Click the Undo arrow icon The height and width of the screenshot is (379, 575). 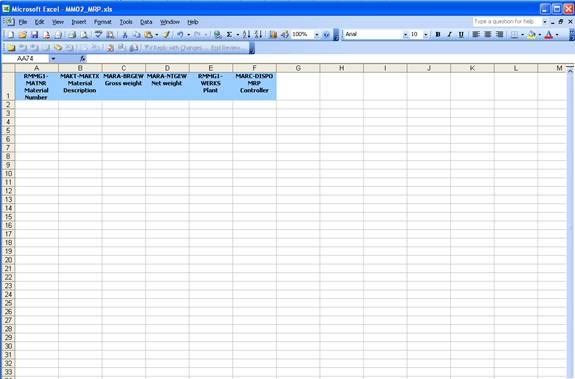tap(180, 34)
